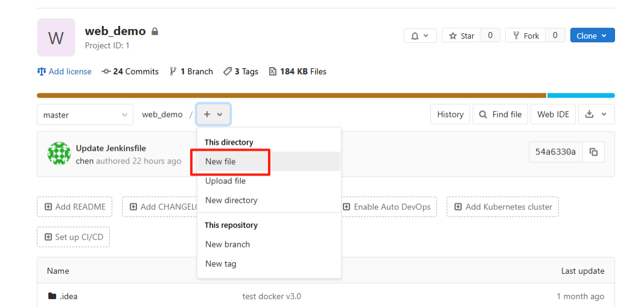Click the chen author link
This screenshot has width=644, height=307.
[85, 161]
